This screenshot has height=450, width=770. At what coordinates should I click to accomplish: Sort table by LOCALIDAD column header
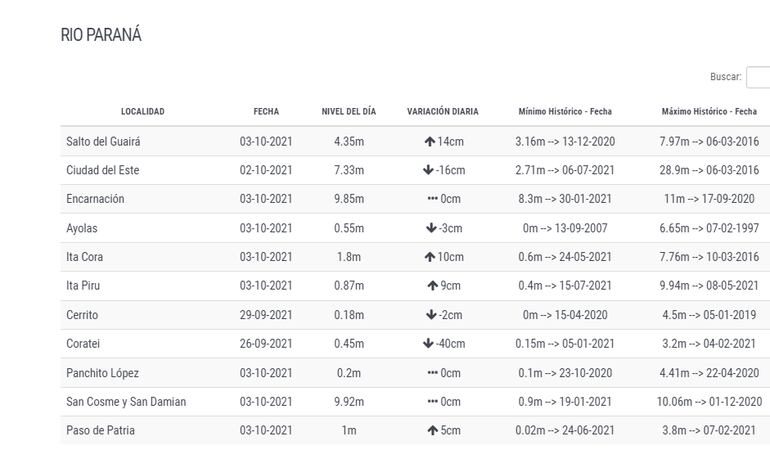(142, 111)
